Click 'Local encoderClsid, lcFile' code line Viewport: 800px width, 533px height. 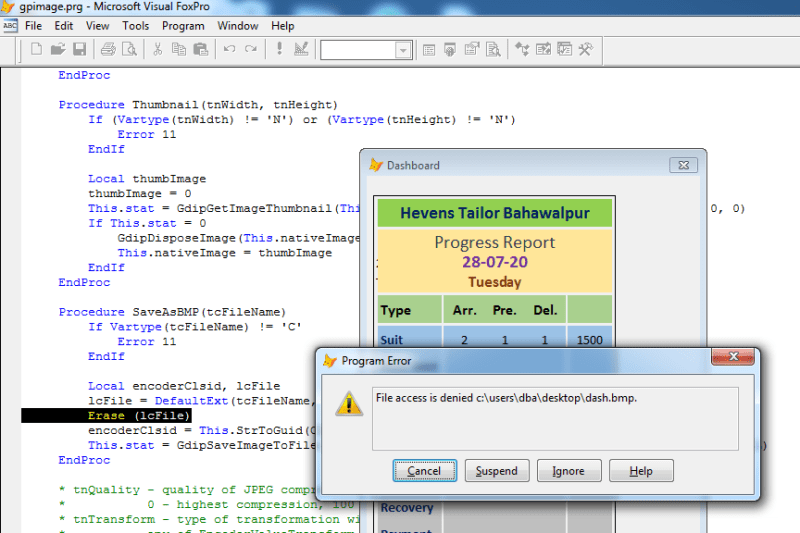point(184,386)
